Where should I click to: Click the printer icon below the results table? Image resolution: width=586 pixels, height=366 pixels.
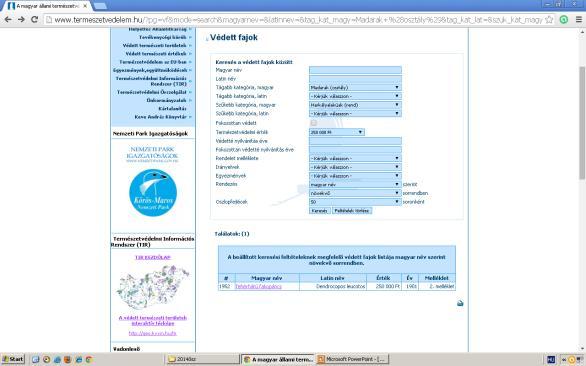pyautogui.click(x=460, y=303)
